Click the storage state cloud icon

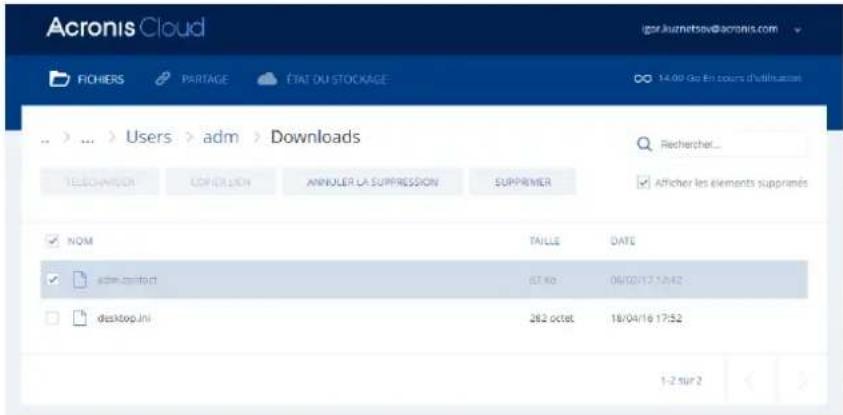click(267, 80)
